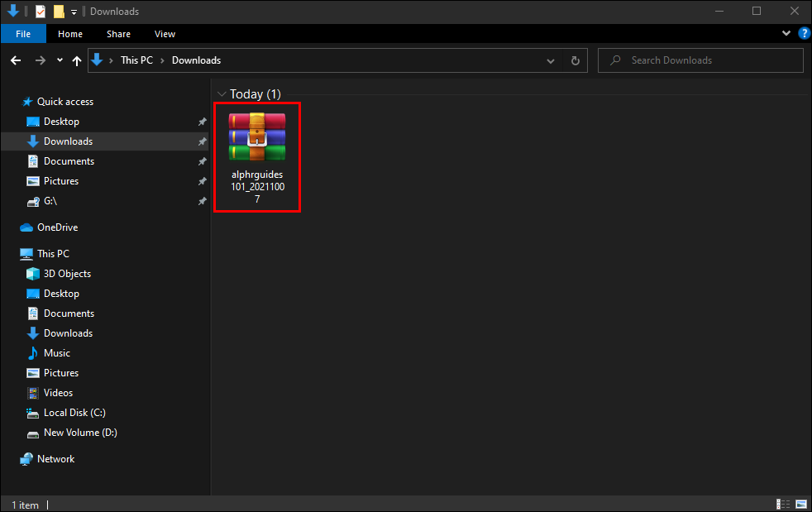Switch to large thumbnails view in status bar
Image resolution: width=812 pixels, height=512 pixels.
coord(800,504)
